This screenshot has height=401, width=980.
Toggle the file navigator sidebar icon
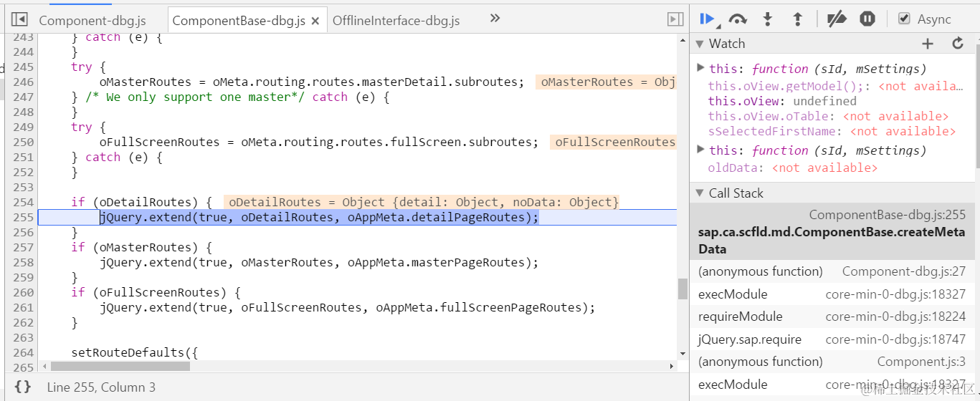click(20, 19)
